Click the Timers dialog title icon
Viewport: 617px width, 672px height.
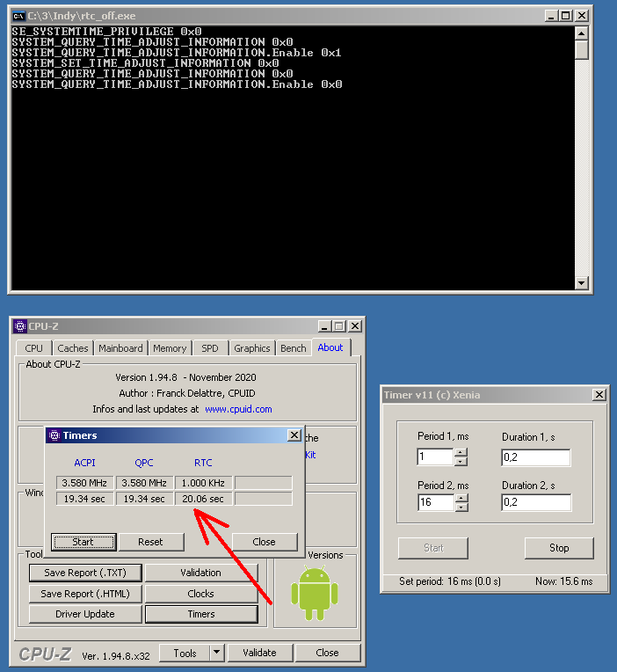coord(54,435)
